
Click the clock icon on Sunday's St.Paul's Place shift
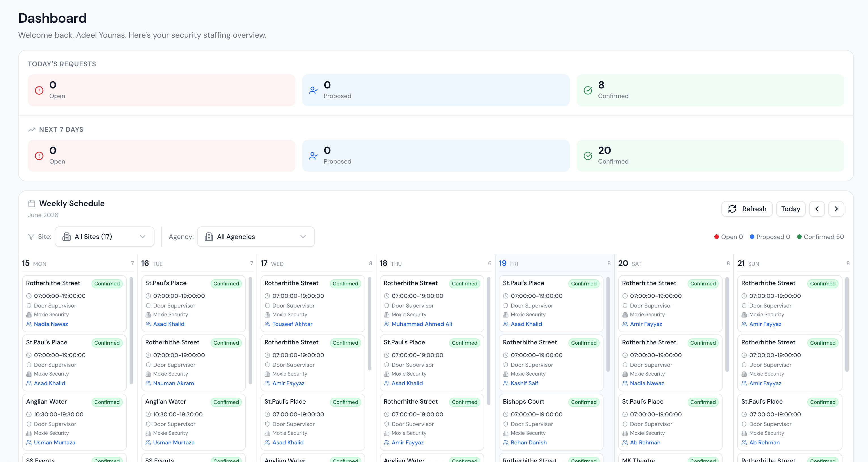(x=744, y=414)
